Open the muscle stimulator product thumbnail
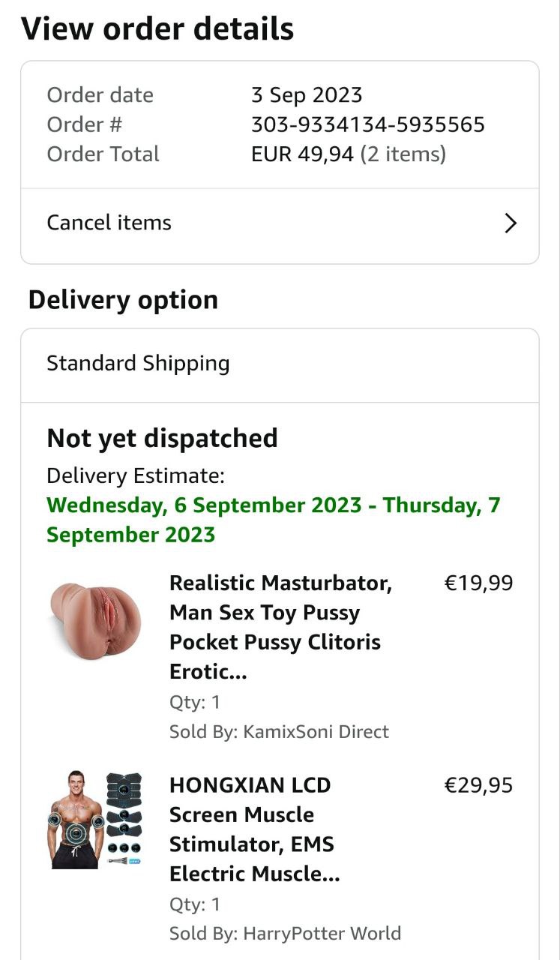The image size is (560, 960). pos(94,819)
